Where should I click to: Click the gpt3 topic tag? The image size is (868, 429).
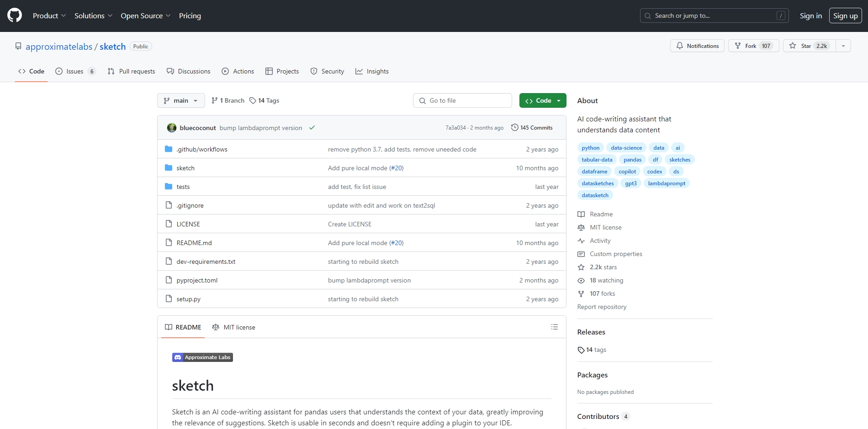coord(631,183)
